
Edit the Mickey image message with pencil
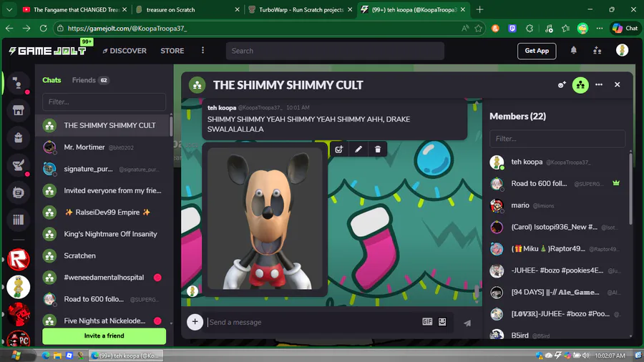pos(358,150)
